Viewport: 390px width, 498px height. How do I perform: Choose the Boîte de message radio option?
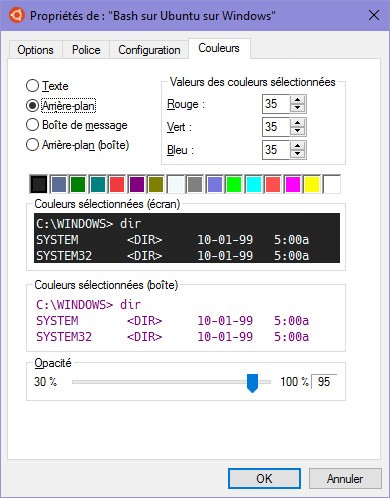32,125
